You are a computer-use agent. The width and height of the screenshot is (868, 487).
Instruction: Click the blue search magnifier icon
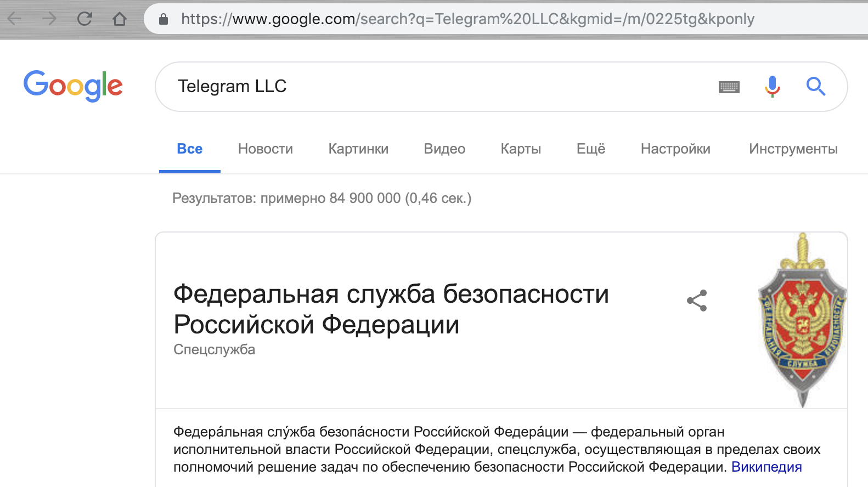816,86
